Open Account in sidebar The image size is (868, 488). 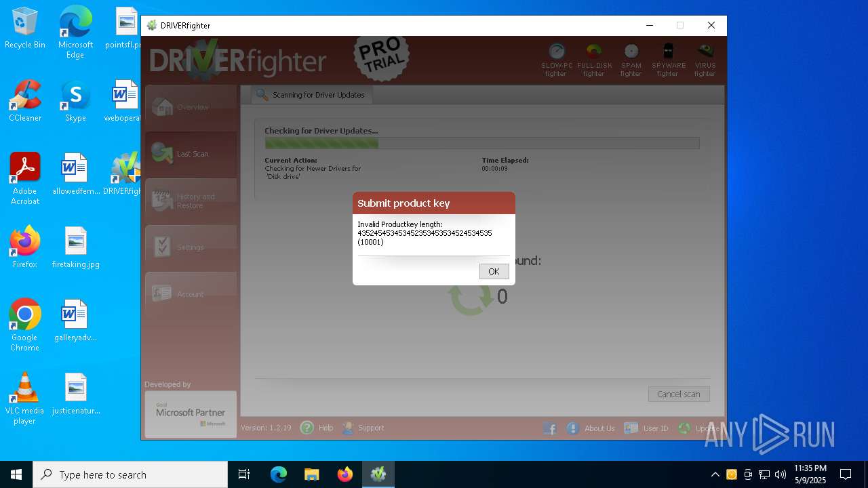point(191,294)
